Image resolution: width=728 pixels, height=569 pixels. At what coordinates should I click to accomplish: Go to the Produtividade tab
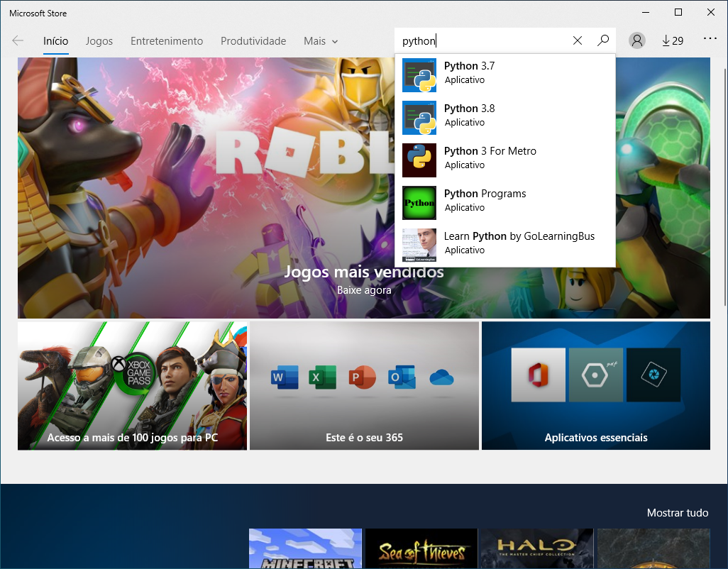[253, 41]
